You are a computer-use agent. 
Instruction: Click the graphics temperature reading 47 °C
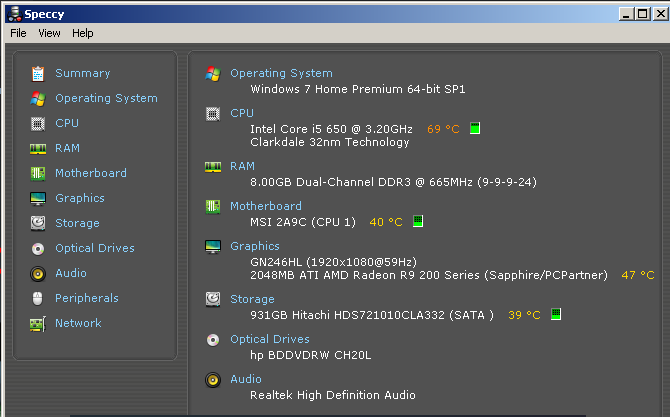(638, 275)
